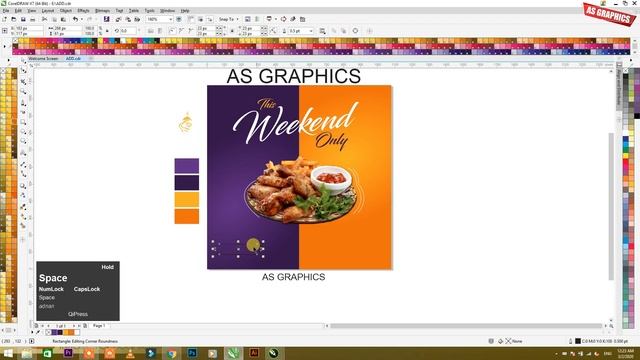This screenshot has height=360, width=640.
Task: Click the Search Content icon
Action: (x=107, y=19)
